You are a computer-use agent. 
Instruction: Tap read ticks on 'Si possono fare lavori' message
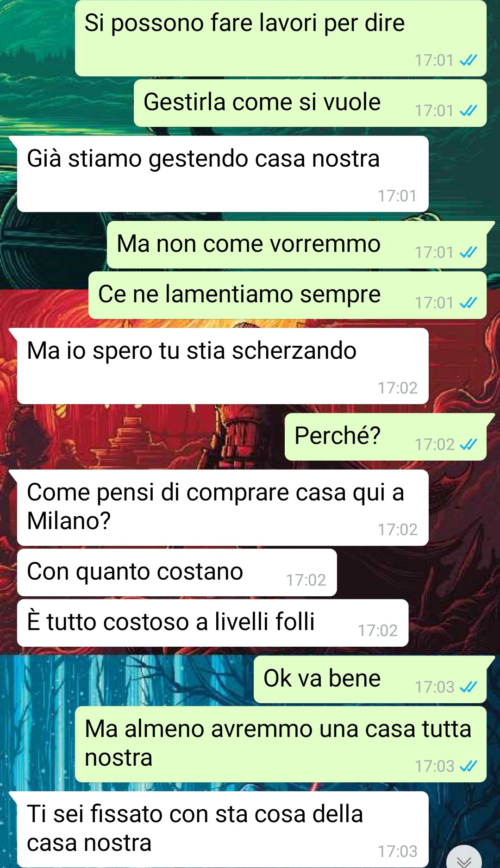pyautogui.click(x=468, y=60)
